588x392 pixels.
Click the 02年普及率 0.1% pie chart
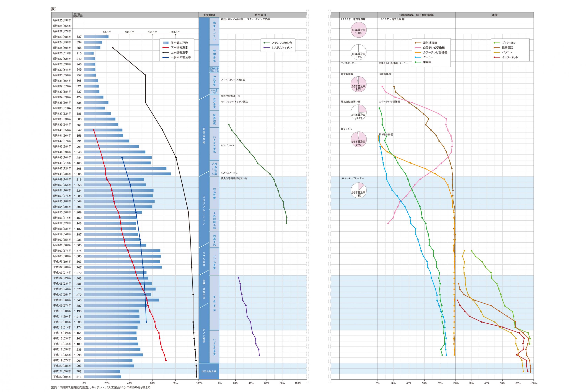click(x=358, y=52)
